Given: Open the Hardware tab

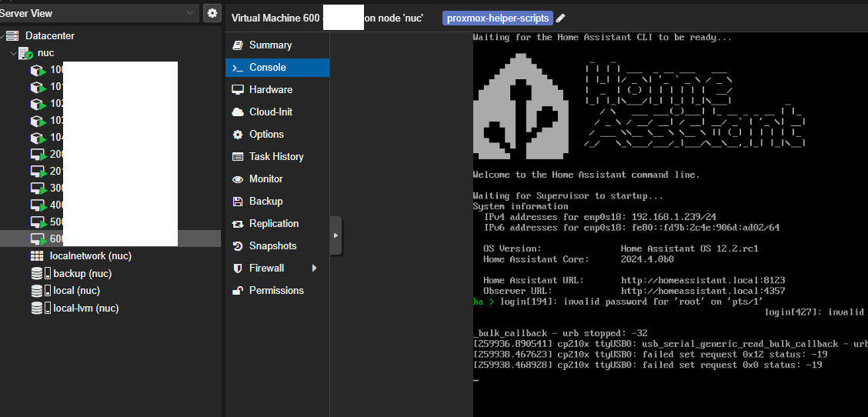Looking at the screenshot, I should coord(277,90).
